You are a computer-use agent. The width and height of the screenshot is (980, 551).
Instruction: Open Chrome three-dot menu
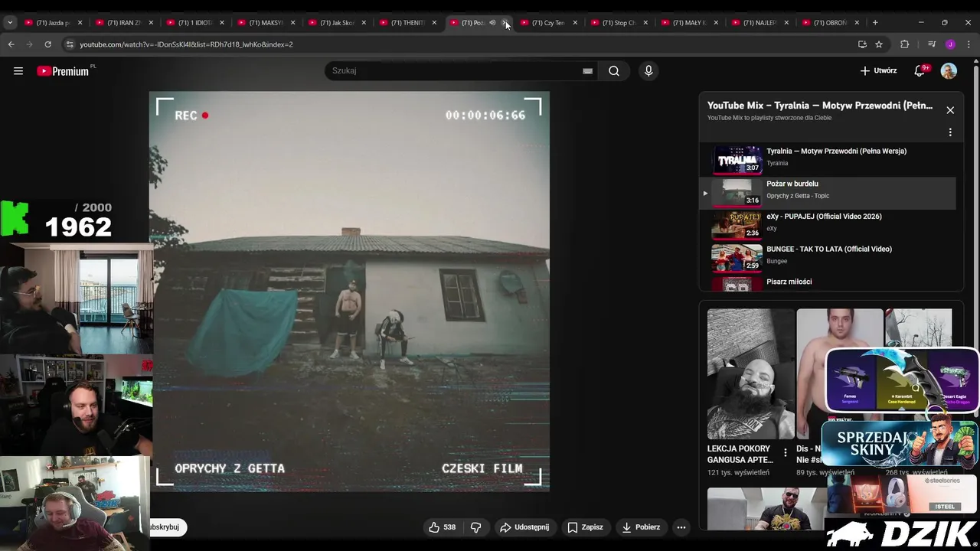[x=969, y=44]
